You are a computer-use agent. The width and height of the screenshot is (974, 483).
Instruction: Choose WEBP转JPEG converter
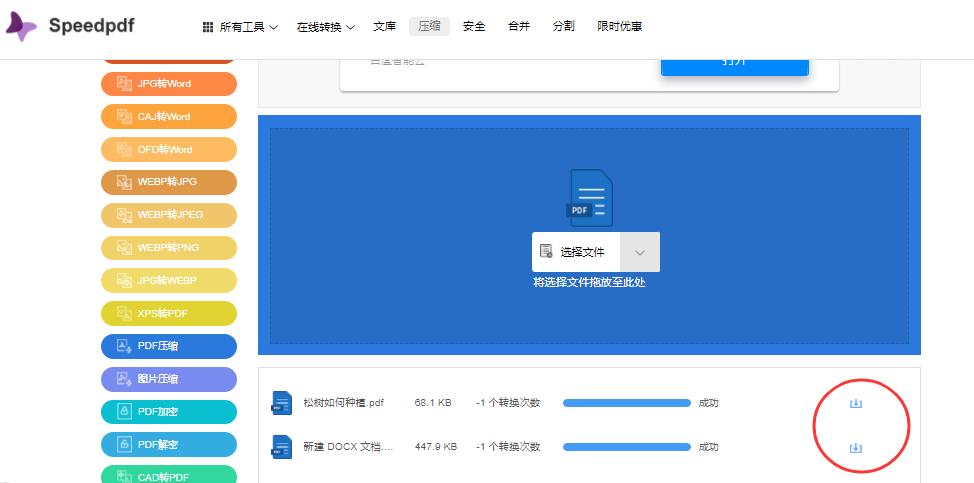pos(169,215)
